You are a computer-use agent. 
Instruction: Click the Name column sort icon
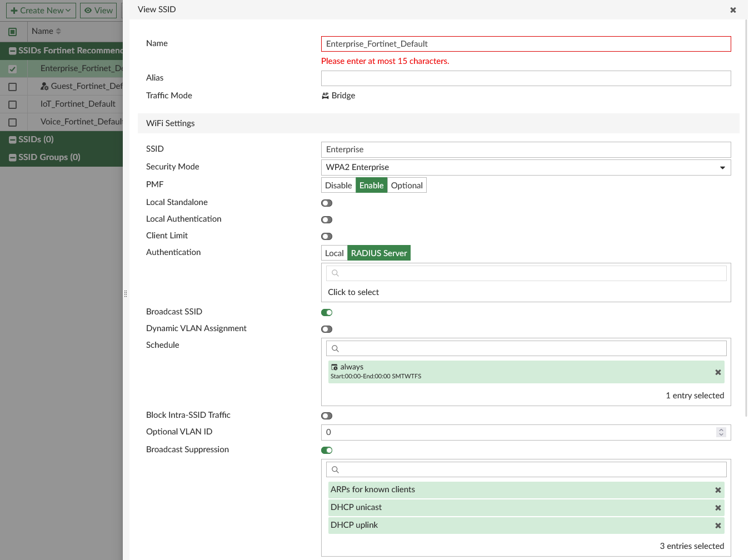click(58, 31)
